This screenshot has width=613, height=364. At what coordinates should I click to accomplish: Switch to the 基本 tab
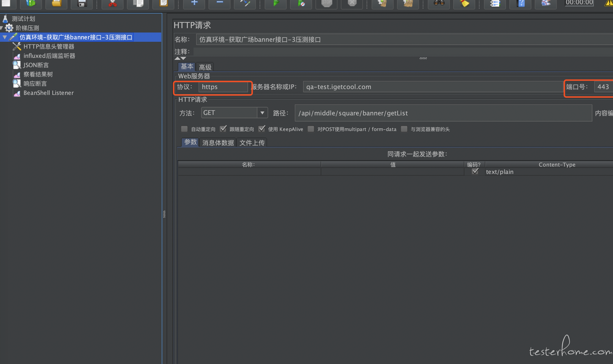pos(187,67)
